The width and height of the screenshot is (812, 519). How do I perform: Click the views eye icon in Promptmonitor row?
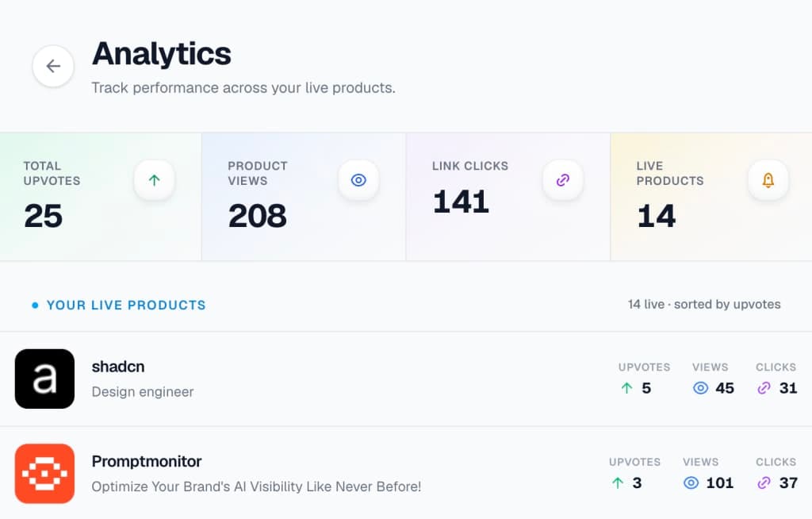click(x=691, y=482)
